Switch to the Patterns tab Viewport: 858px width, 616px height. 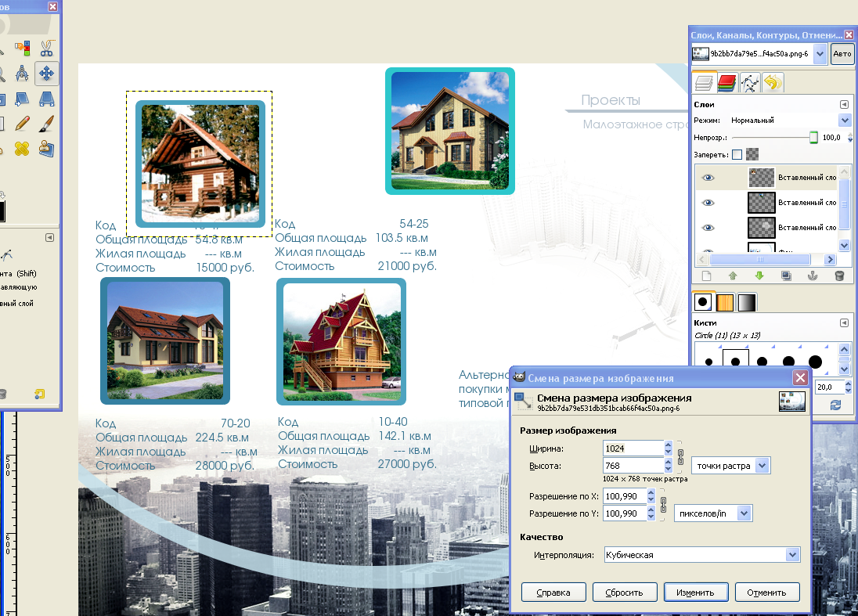(x=725, y=302)
